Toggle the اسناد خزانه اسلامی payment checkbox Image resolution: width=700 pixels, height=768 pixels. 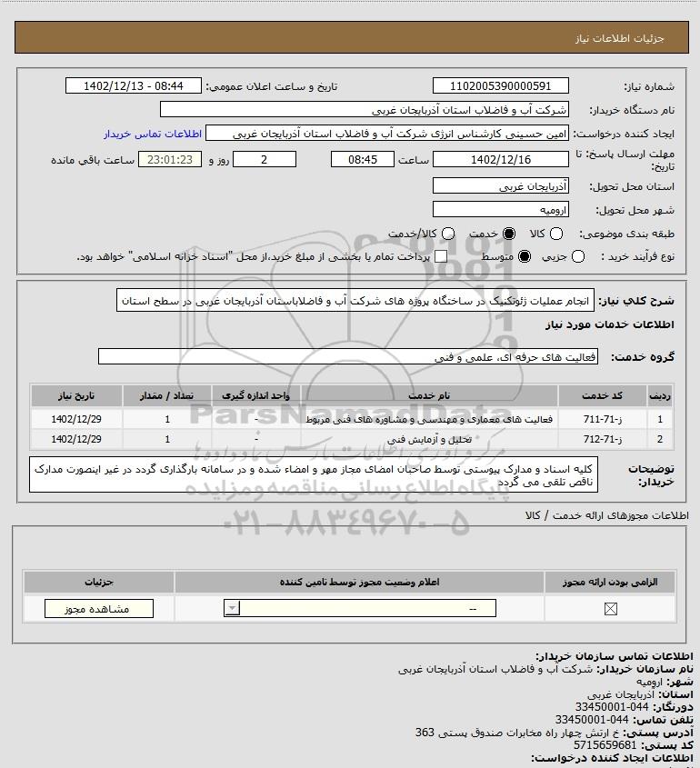(441, 256)
